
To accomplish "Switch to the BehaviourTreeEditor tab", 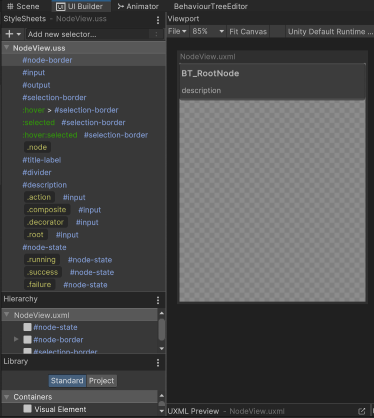I will pyautogui.click(x=210, y=6).
